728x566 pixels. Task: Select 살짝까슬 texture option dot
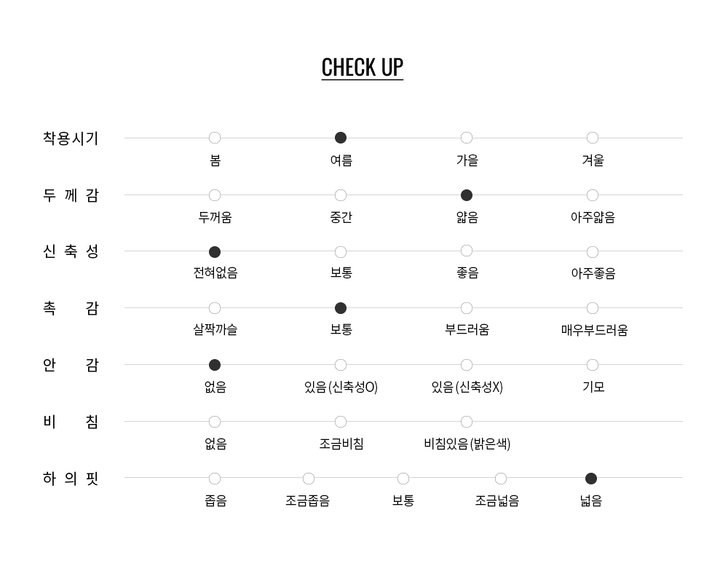click(215, 308)
